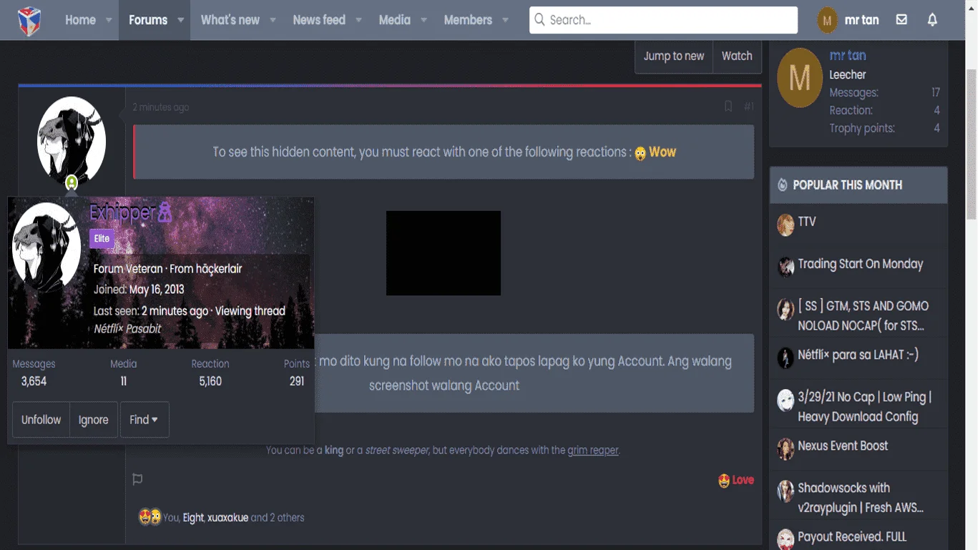Open Trading Start On Monday thread
Screen dimensions: 980x550
861,264
